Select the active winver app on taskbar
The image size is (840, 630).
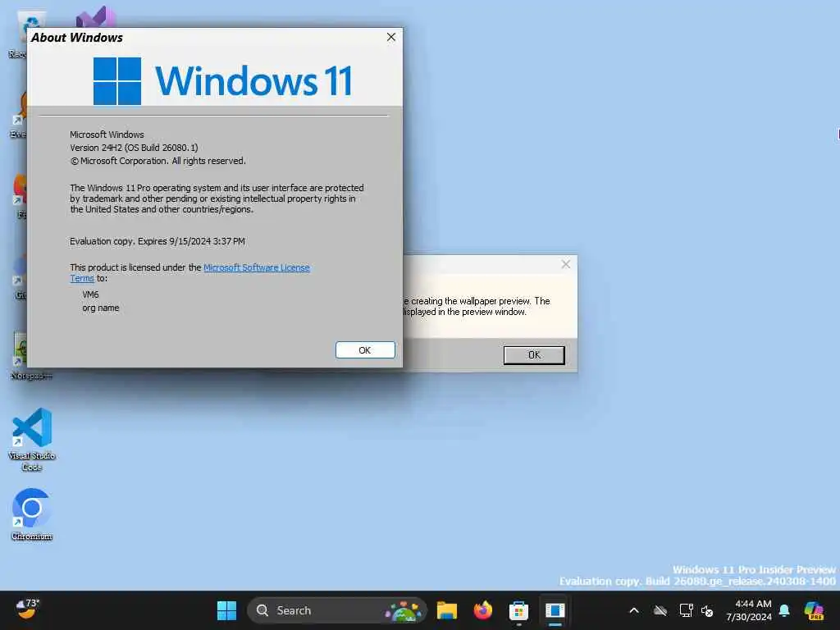tap(555, 610)
